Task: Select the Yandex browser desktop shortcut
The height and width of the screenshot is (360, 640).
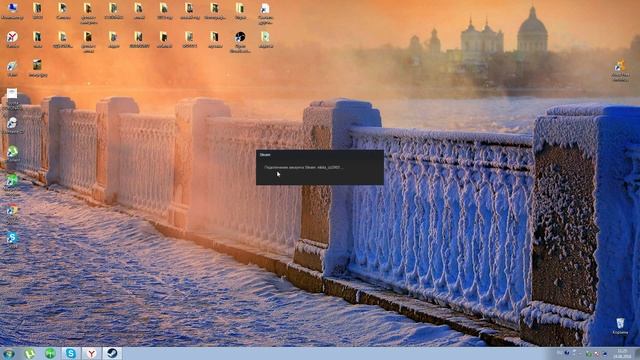Action: click(x=12, y=40)
